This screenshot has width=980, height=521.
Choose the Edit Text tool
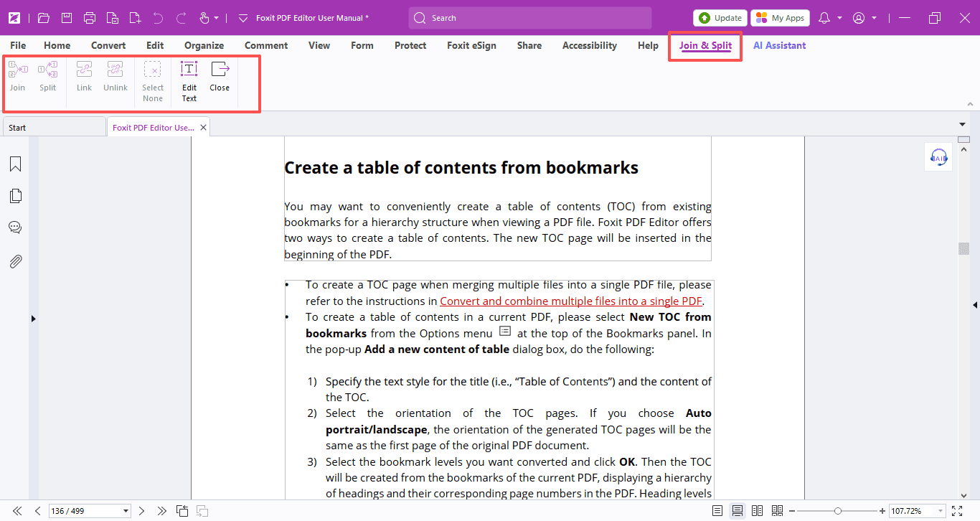click(189, 82)
